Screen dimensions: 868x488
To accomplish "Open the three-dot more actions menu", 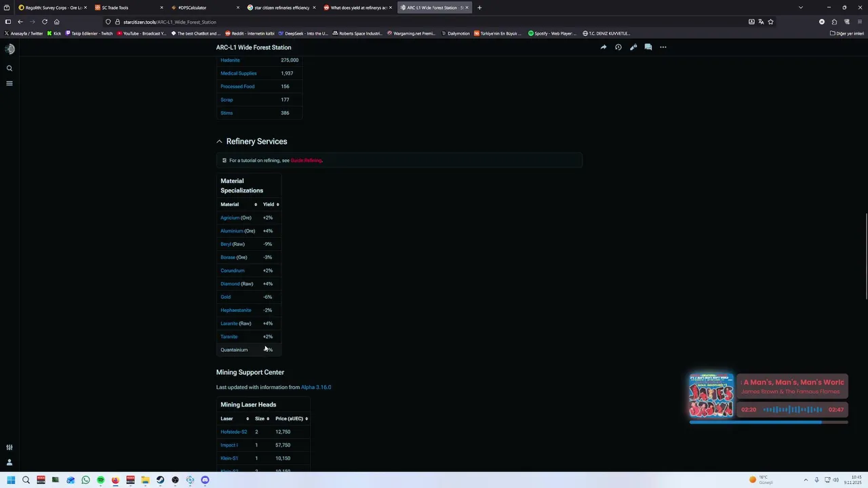I will pyautogui.click(x=663, y=47).
